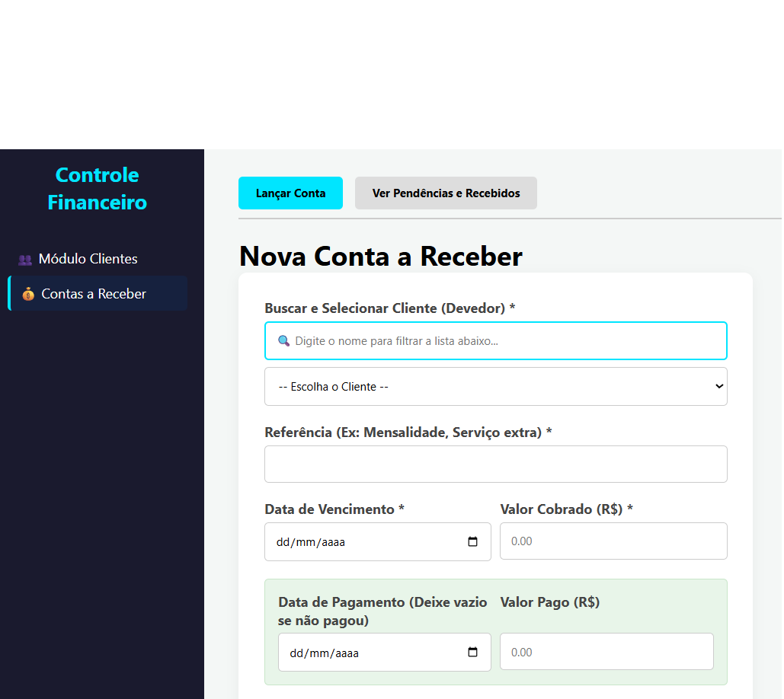The image size is (784, 699).
Task: Switch to the Lançar Conta tab
Action: pyautogui.click(x=290, y=193)
